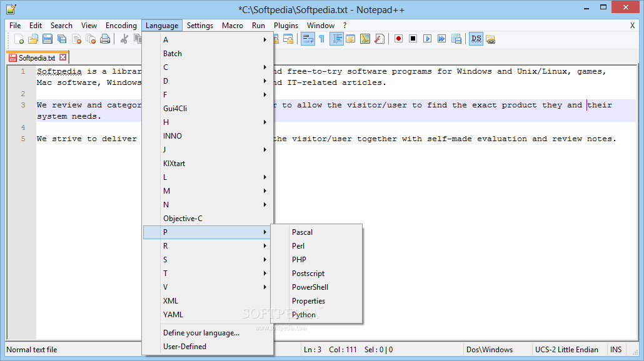Screen dimensions: 644x361
Task: Toggle show all characters pilcrow button
Action: click(321, 39)
